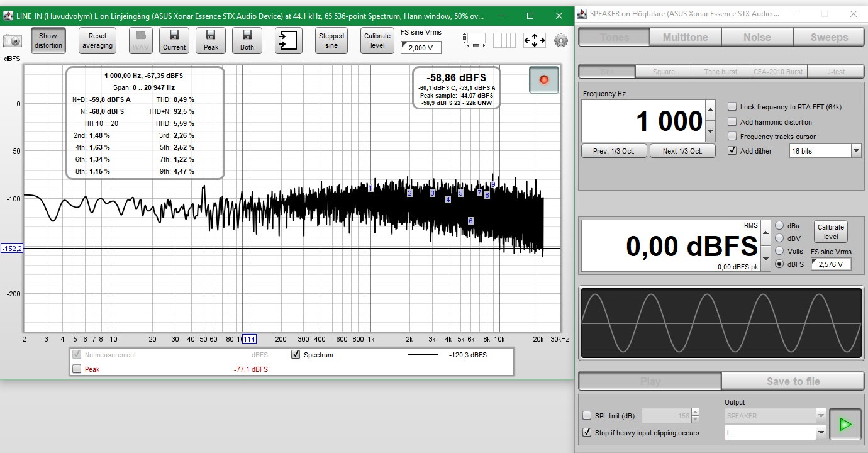Click RTA Calibrate level button

pyautogui.click(x=377, y=41)
